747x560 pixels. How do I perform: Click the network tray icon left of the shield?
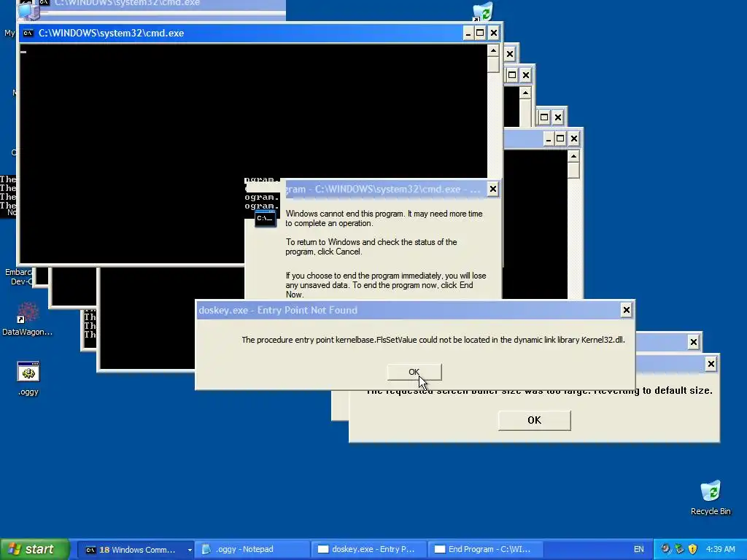[x=679, y=549]
